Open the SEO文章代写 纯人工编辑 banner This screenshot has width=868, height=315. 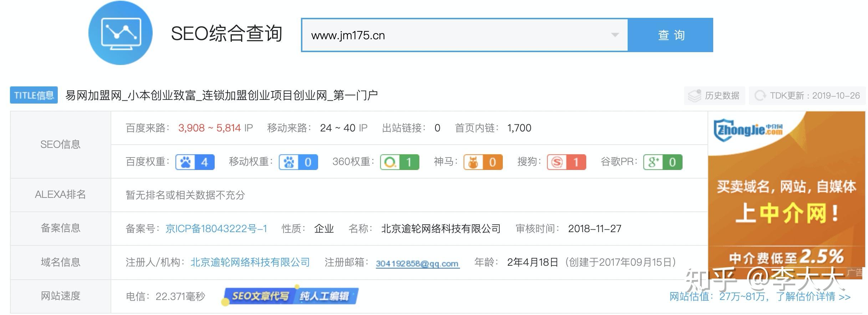[290, 296]
